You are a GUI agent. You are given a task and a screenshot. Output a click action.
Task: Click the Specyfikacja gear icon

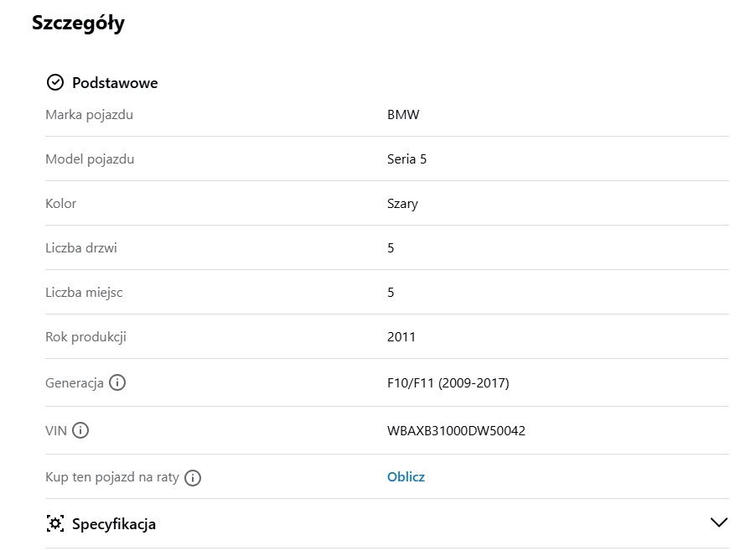(55, 523)
